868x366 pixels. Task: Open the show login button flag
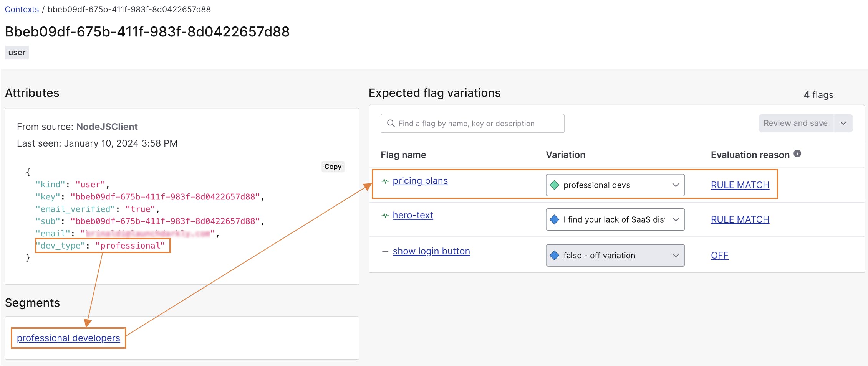click(x=431, y=251)
